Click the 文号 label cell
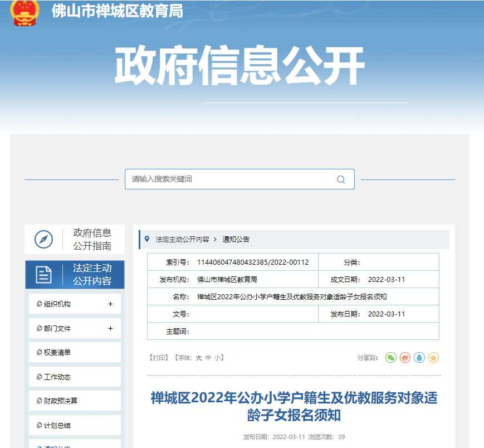Image resolution: width=484 pixels, height=448 pixels. point(181,314)
